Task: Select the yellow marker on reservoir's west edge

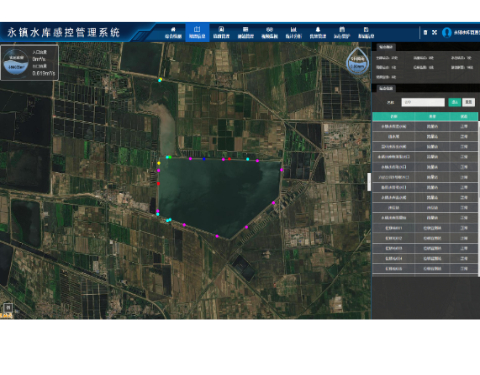Action: pos(159,163)
